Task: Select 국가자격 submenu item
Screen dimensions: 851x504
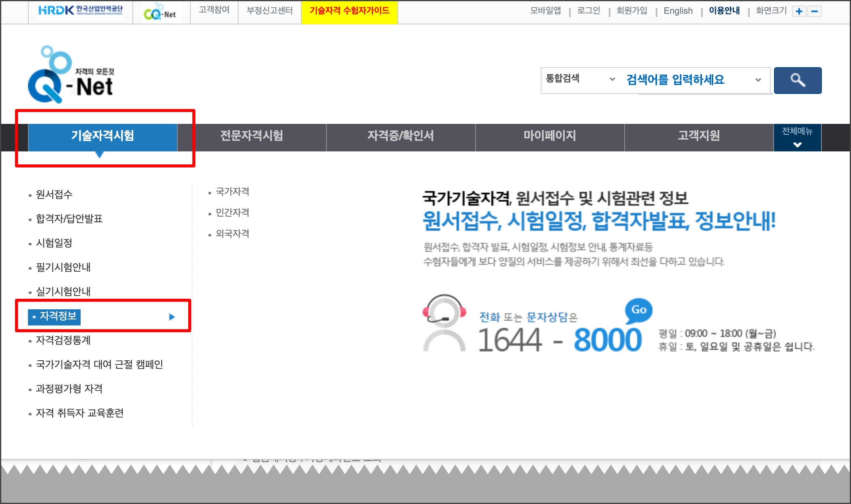Action: (x=232, y=191)
